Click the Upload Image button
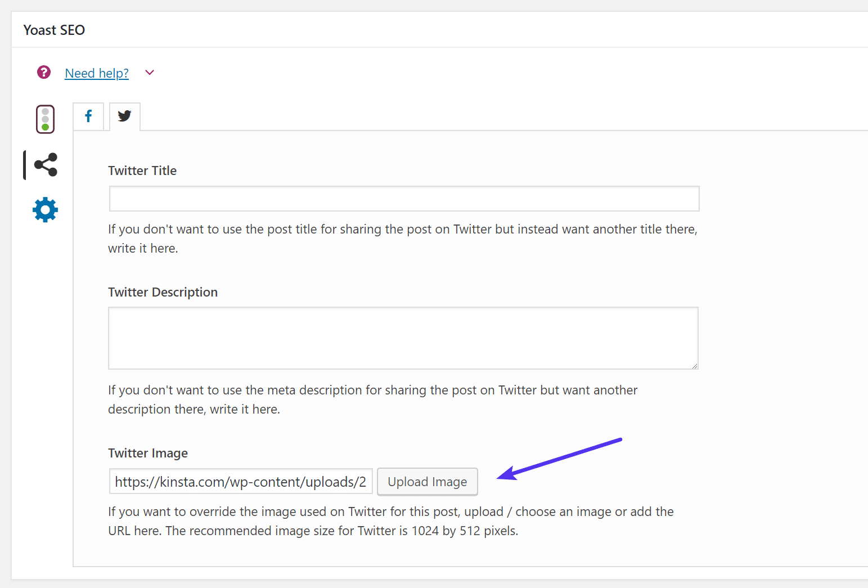The width and height of the screenshot is (868, 588). pos(427,482)
